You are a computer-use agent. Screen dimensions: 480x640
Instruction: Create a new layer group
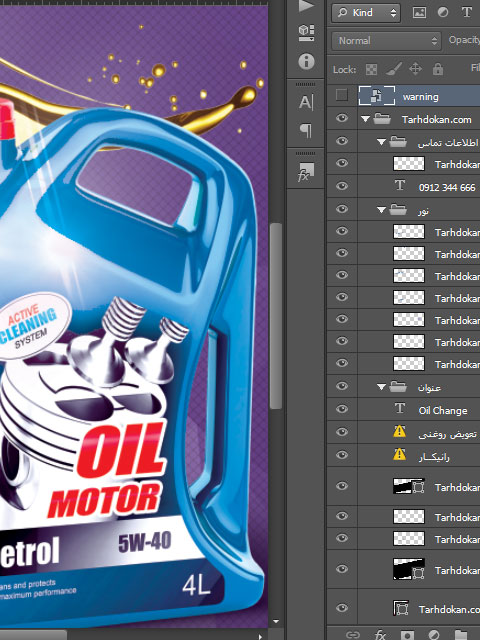[461, 635]
